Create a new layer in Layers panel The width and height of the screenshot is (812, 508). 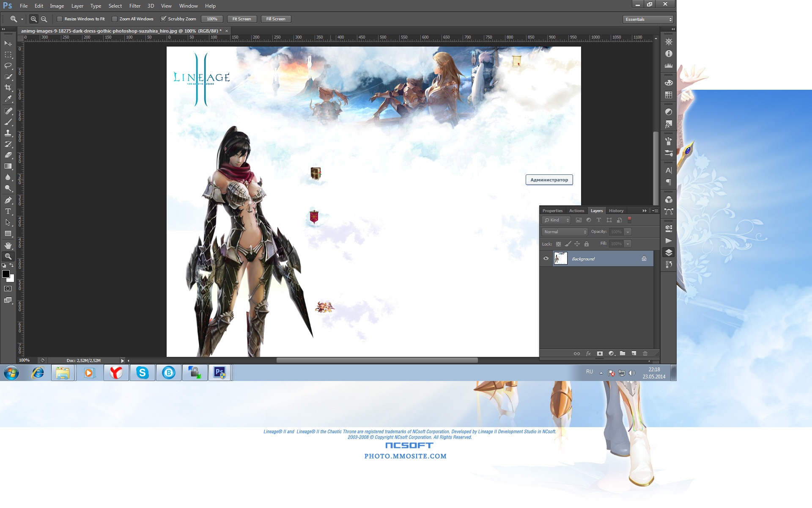point(634,353)
